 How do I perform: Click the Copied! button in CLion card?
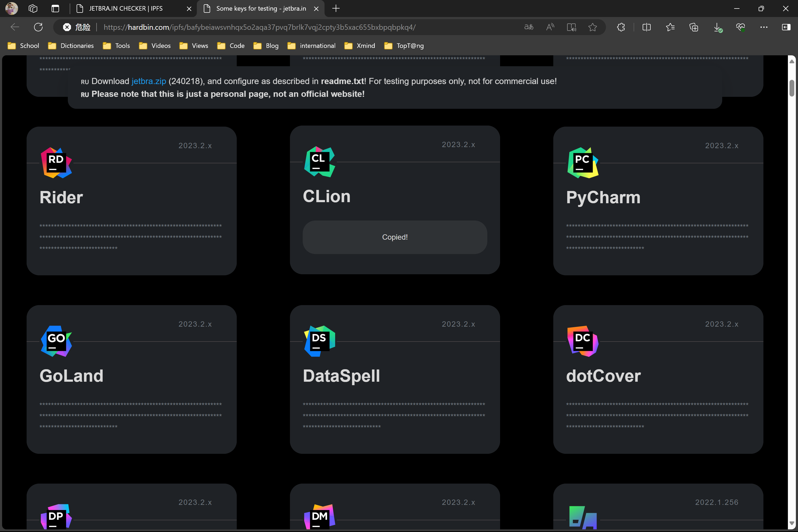coord(395,237)
